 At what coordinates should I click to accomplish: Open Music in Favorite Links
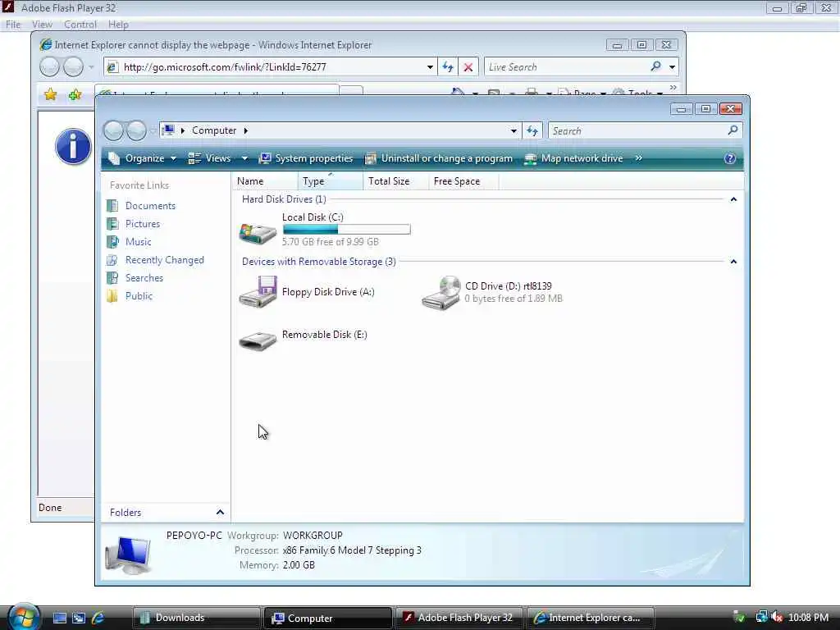pyautogui.click(x=129, y=242)
